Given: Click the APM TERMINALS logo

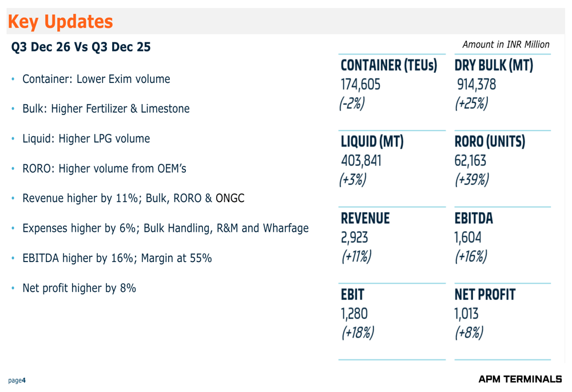Looking at the screenshot, I should (520, 379).
